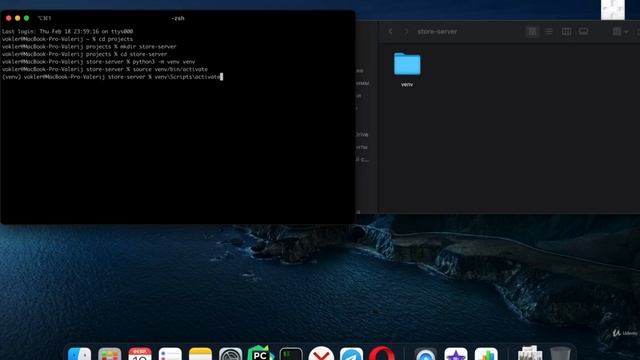Click the store-server title in Finder
The width and height of the screenshot is (640, 360).
437,31
